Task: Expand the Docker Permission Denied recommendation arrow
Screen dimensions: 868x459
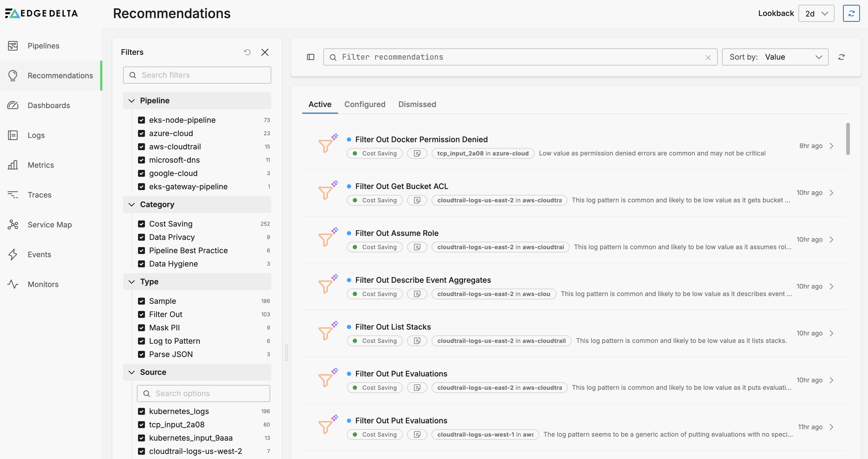Action: (x=832, y=146)
